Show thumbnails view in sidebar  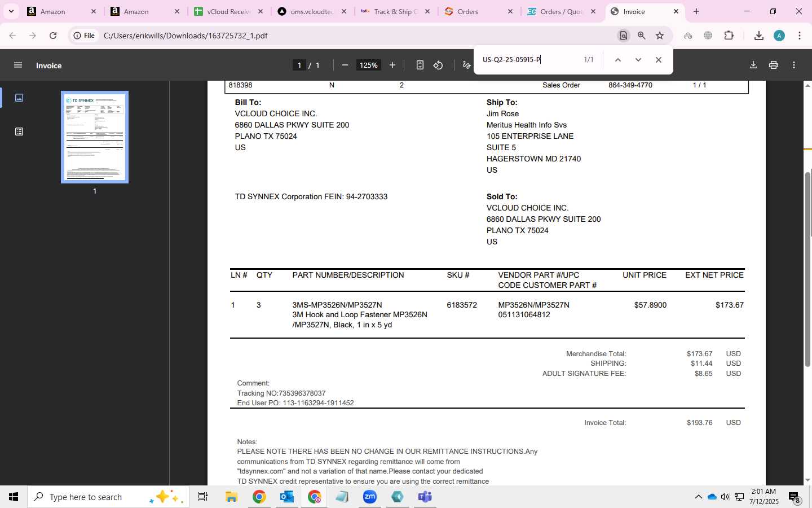pos(19,98)
